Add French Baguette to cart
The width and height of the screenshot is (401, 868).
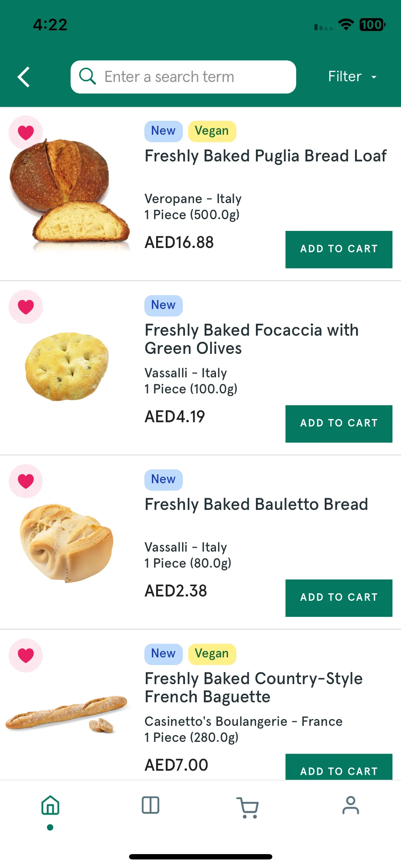[x=339, y=767]
